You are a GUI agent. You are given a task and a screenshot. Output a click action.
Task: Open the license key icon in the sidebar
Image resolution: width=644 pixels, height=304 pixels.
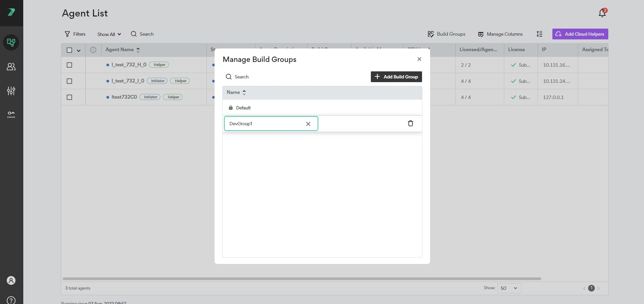click(11, 114)
